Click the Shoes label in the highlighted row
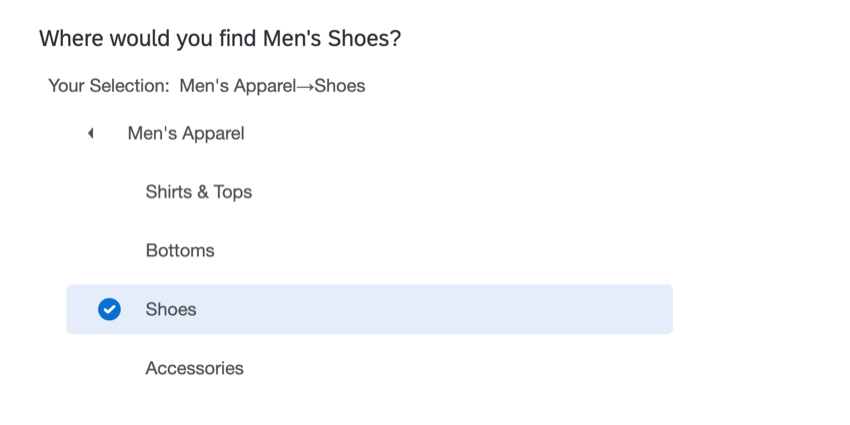The height and width of the screenshot is (425, 850). (171, 310)
